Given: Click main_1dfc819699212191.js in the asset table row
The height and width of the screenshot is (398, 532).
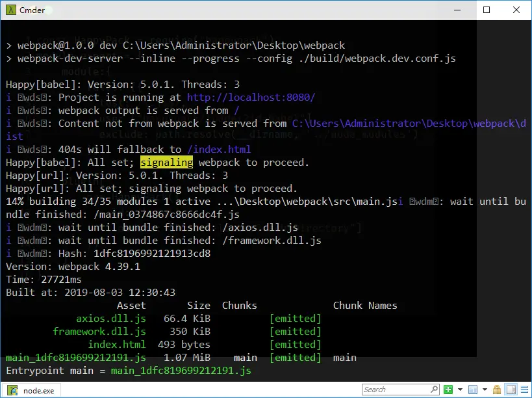Looking at the screenshot, I should tap(76, 358).
